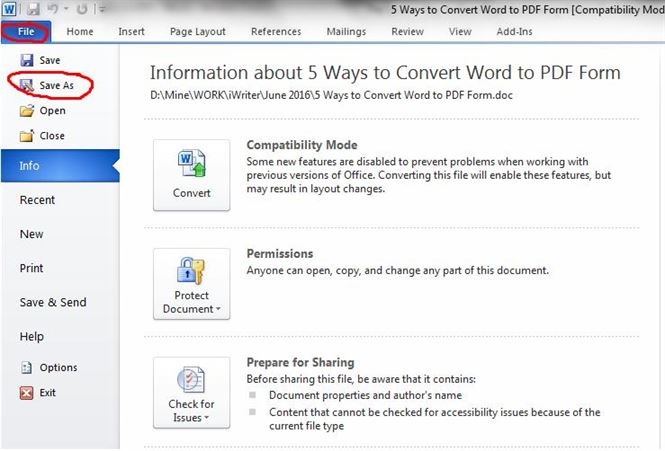Viewport: 665px width, 451px height.
Task: Click the Save icon in Quick Access Toolbar
Action: [33, 8]
